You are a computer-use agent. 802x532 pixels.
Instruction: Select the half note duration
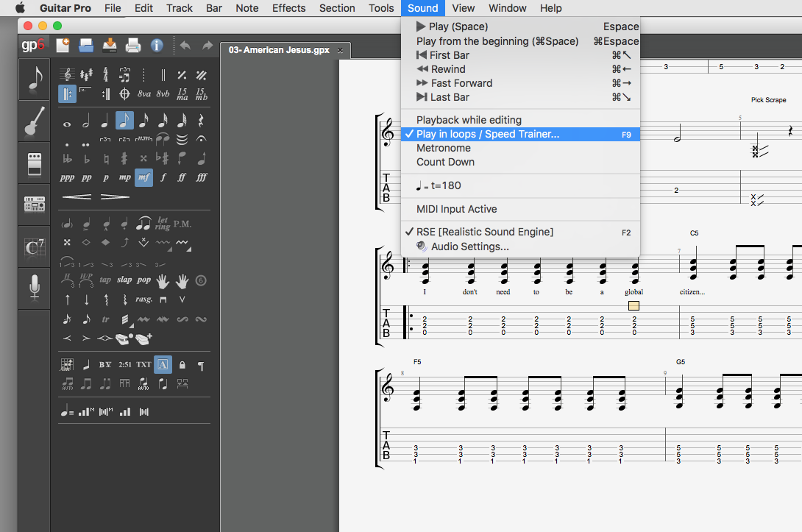tap(86, 121)
